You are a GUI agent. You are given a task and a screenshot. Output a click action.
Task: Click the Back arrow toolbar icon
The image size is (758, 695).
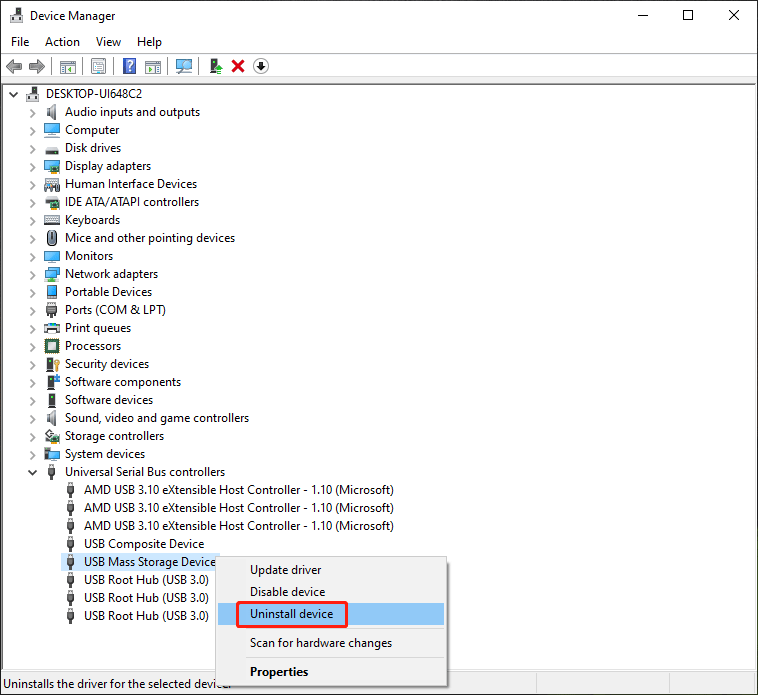14,66
